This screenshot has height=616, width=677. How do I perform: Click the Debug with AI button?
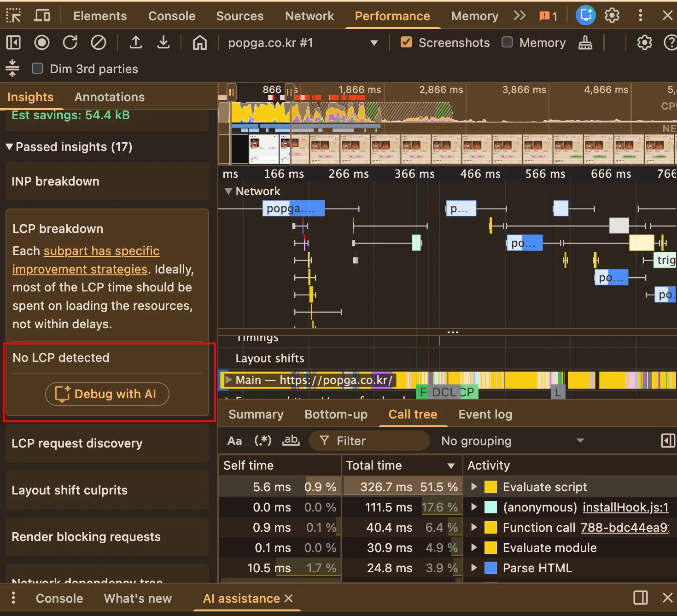pyautogui.click(x=107, y=394)
